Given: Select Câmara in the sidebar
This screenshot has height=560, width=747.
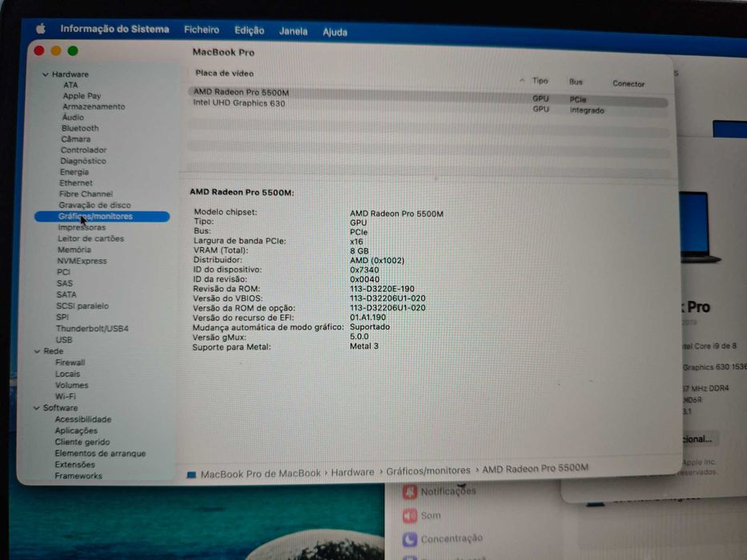Looking at the screenshot, I should click(76, 139).
